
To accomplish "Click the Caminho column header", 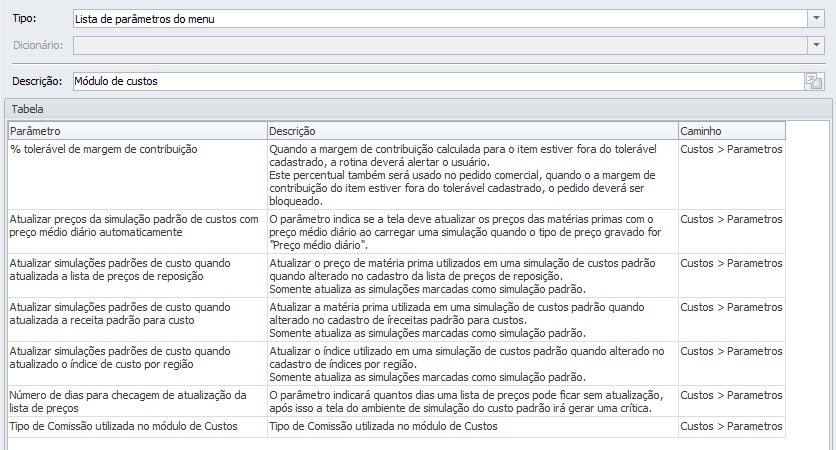I will click(732, 131).
